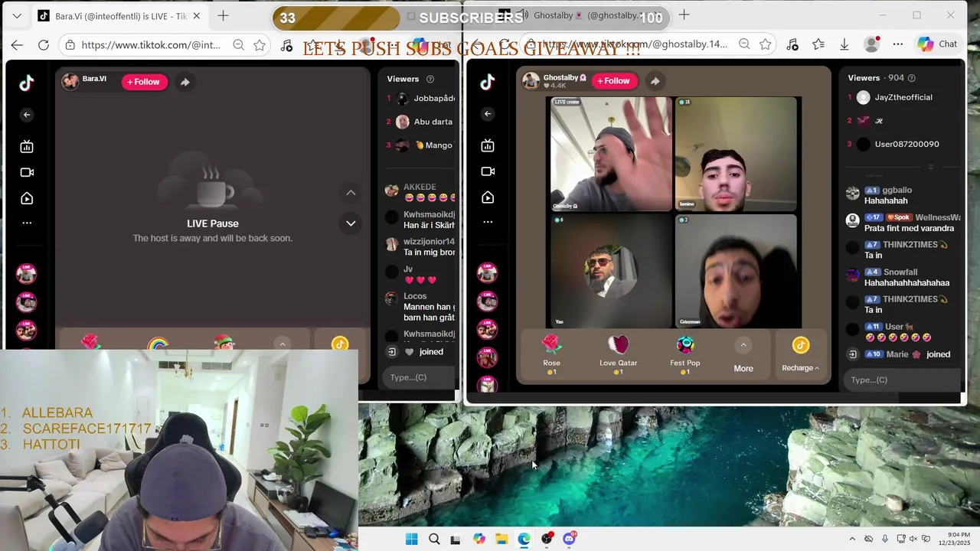Follow Ghostalby
Image resolution: width=980 pixels, height=551 pixels.
click(x=613, y=80)
